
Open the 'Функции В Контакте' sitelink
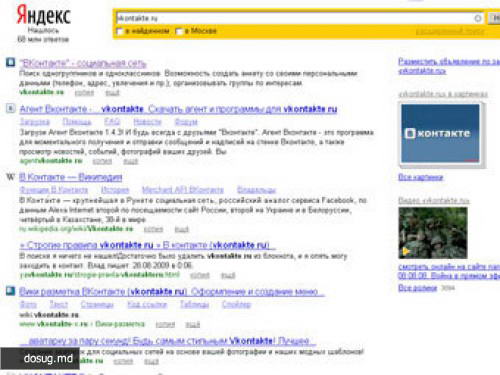coord(54,190)
